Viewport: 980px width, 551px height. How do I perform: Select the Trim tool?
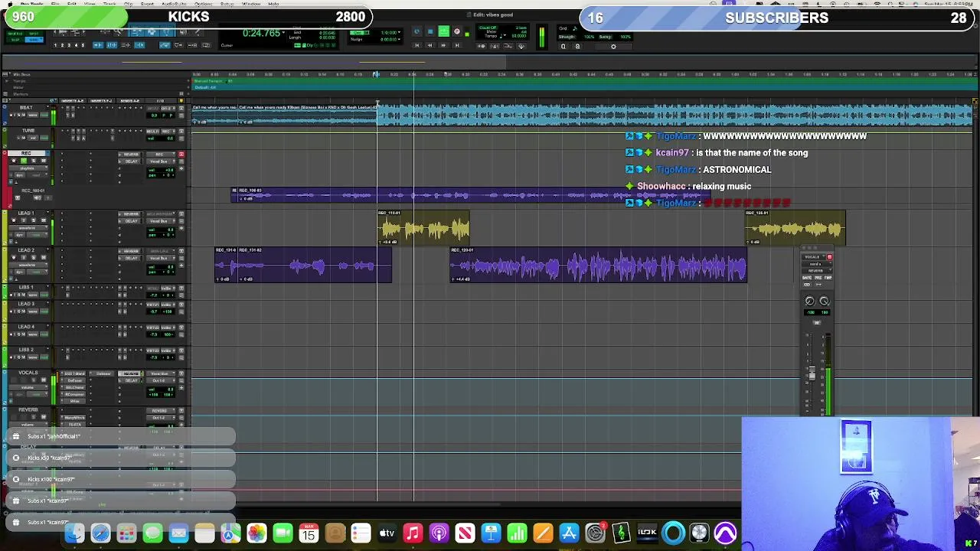[x=136, y=31]
